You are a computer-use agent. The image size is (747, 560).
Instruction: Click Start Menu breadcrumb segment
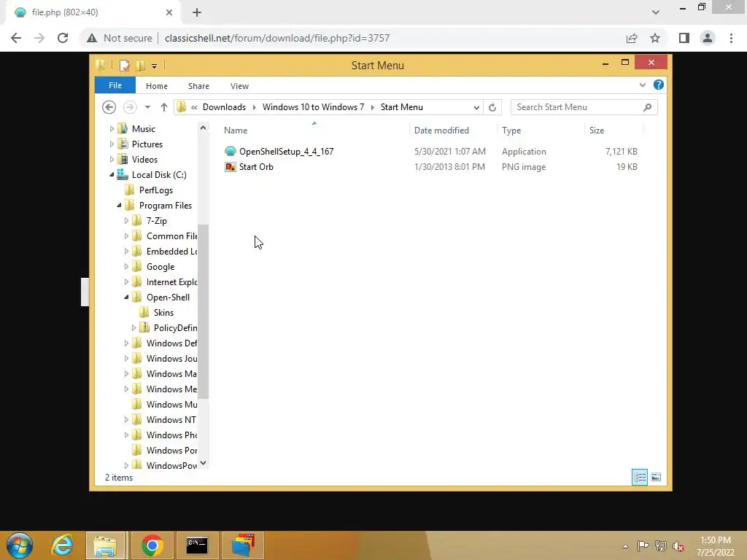402,107
